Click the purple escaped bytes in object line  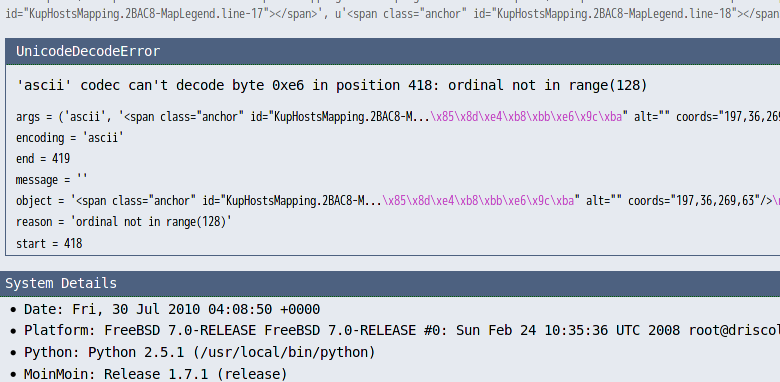point(479,201)
